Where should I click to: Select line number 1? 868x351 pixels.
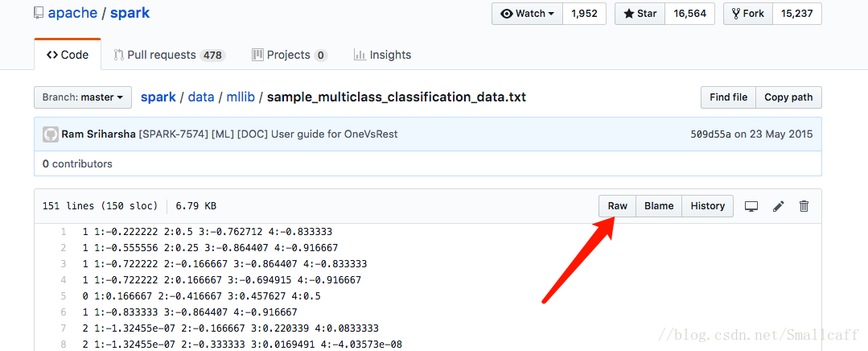pos(64,231)
